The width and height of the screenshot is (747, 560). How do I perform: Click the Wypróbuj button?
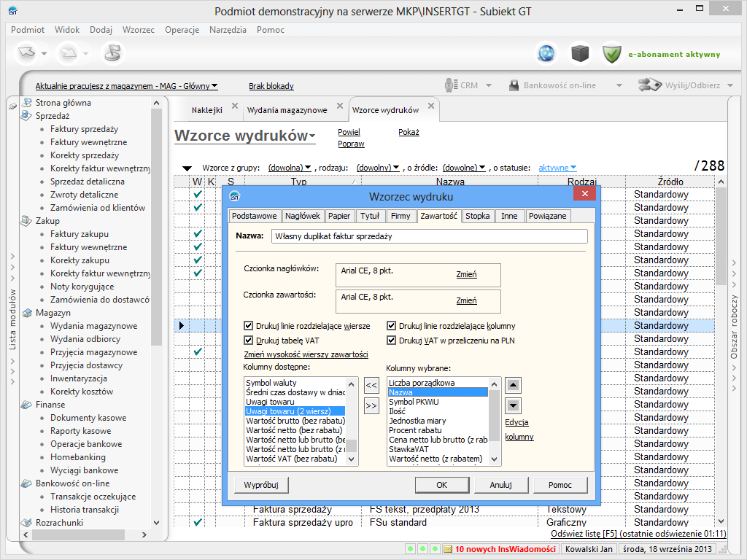261,485
